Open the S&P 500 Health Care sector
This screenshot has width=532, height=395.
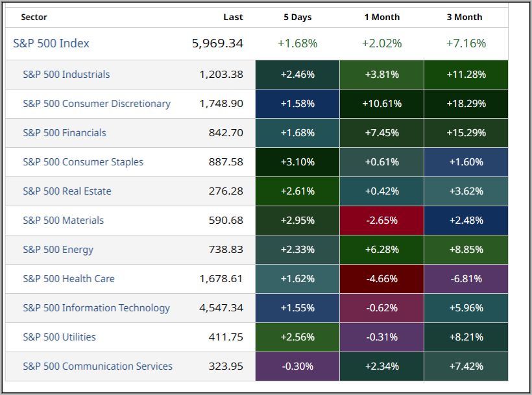pos(69,279)
